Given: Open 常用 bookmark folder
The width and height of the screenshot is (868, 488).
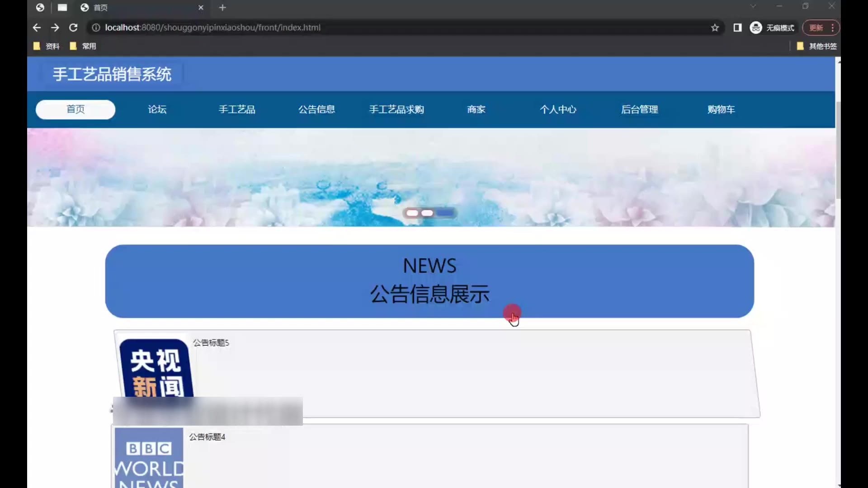Looking at the screenshot, I should pyautogui.click(x=83, y=46).
